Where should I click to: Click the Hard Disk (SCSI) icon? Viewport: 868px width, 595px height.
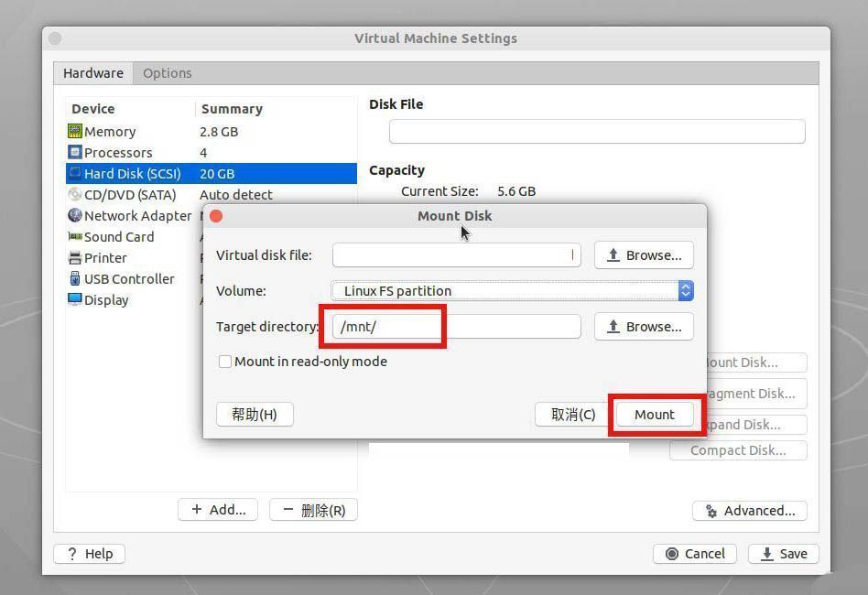tap(76, 173)
